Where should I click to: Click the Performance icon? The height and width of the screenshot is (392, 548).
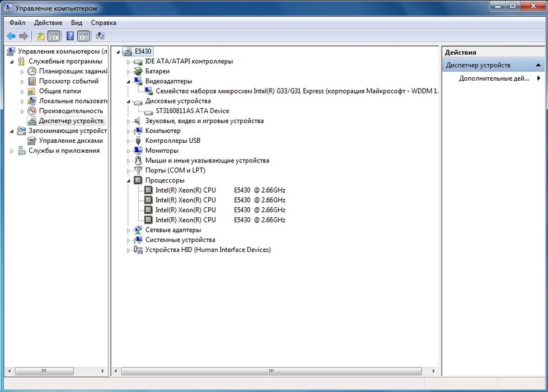coord(32,111)
